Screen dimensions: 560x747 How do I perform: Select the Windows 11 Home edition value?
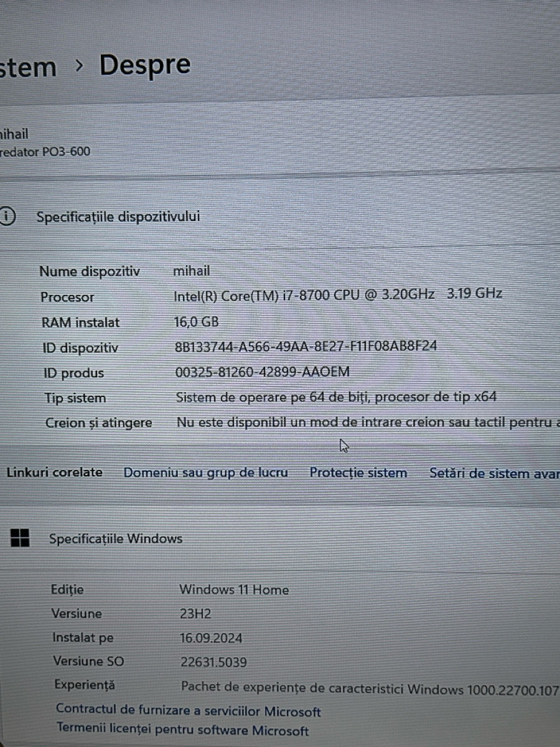tap(235, 590)
